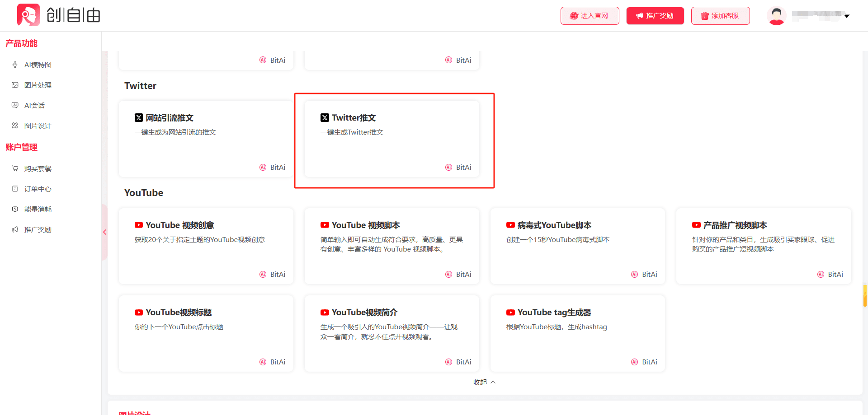This screenshot has height=415, width=868.
Task: Click the AI会话 sidebar icon
Action: pos(15,105)
